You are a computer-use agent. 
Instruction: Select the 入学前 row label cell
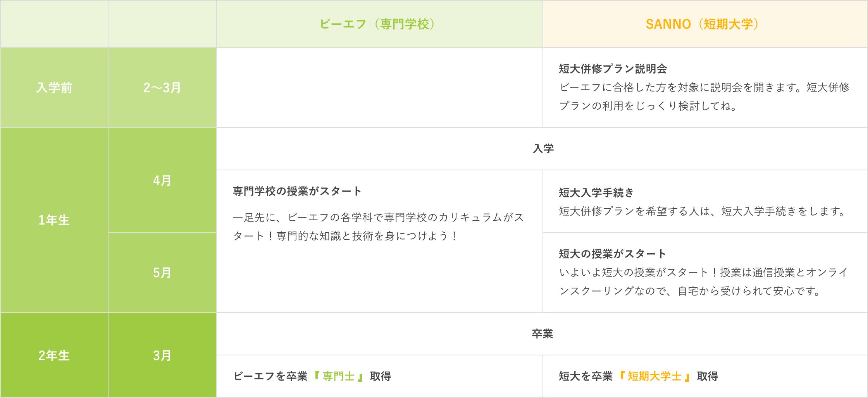(54, 87)
